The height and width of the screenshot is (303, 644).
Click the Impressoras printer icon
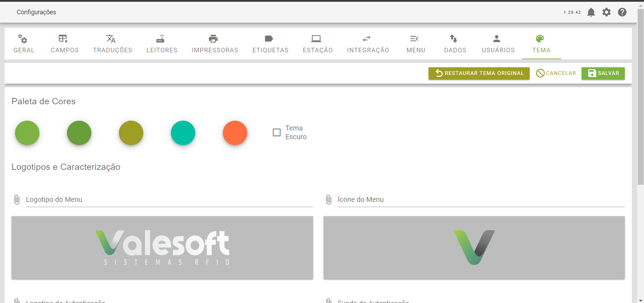point(213,38)
